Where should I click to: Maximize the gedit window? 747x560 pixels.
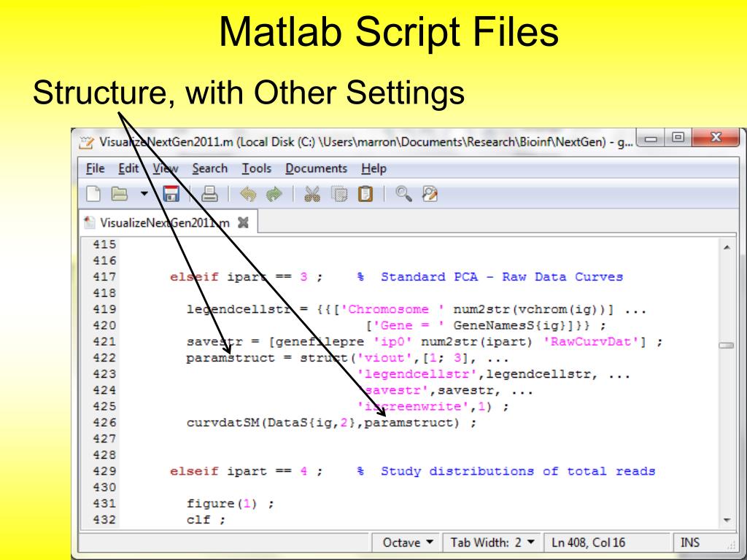(x=678, y=139)
